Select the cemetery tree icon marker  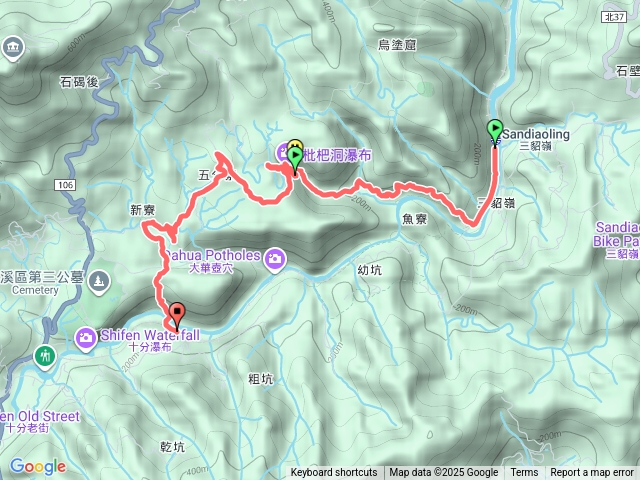point(99,282)
